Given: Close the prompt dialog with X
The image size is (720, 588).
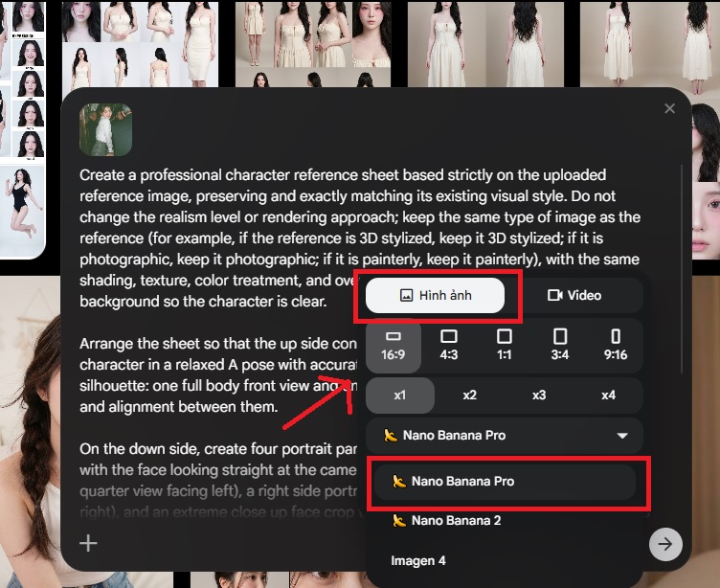Looking at the screenshot, I should 669,109.
